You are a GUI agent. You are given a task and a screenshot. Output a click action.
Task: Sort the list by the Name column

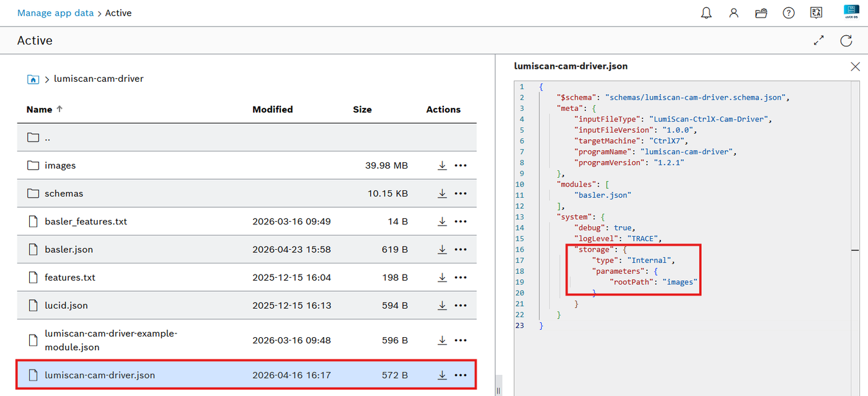(x=45, y=109)
